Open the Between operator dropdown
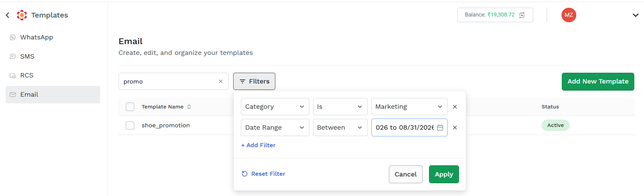Image resolution: width=644 pixels, height=196 pixels. pos(340,128)
